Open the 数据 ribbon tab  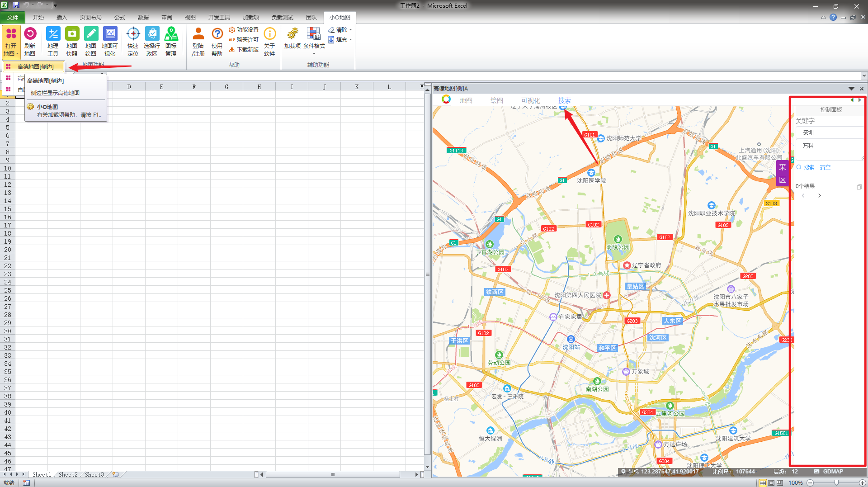point(143,18)
